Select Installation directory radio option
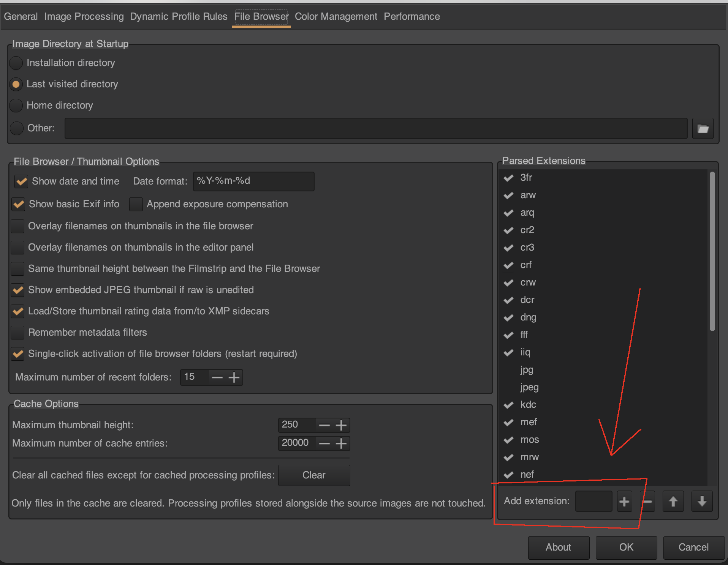Image resolution: width=728 pixels, height=565 pixels. (x=16, y=63)
